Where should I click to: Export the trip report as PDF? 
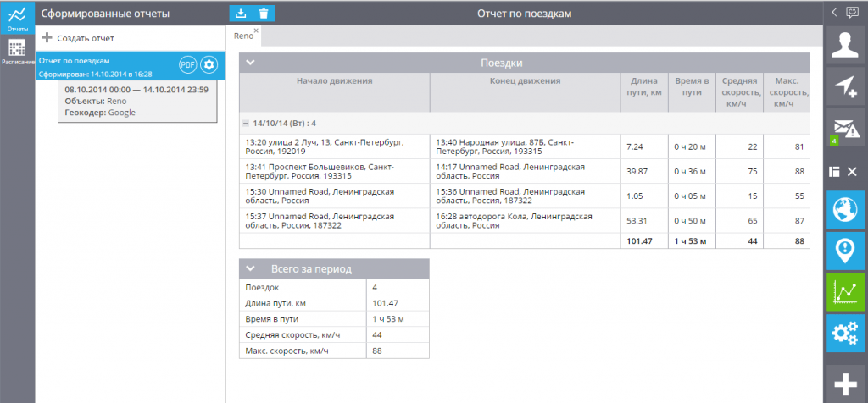point(187,64)
